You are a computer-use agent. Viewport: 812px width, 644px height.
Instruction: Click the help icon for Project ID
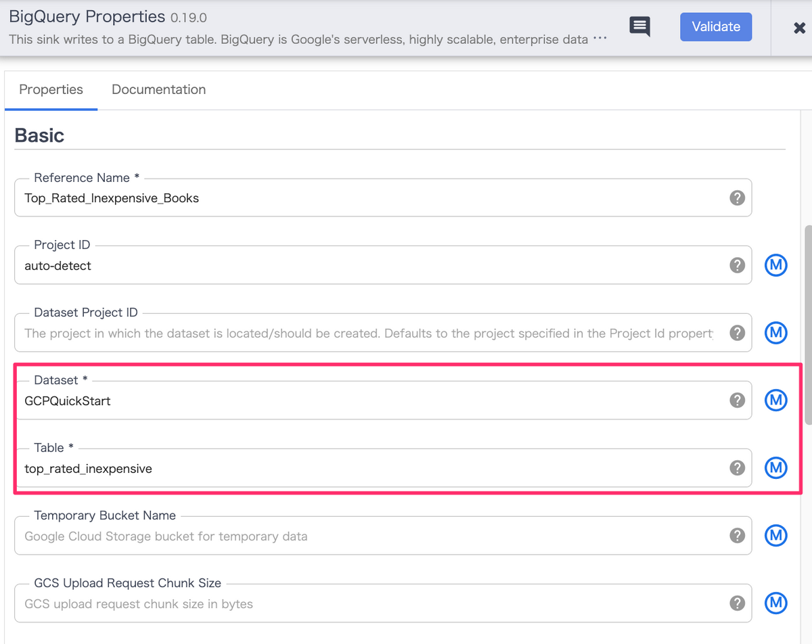point(738,265)
